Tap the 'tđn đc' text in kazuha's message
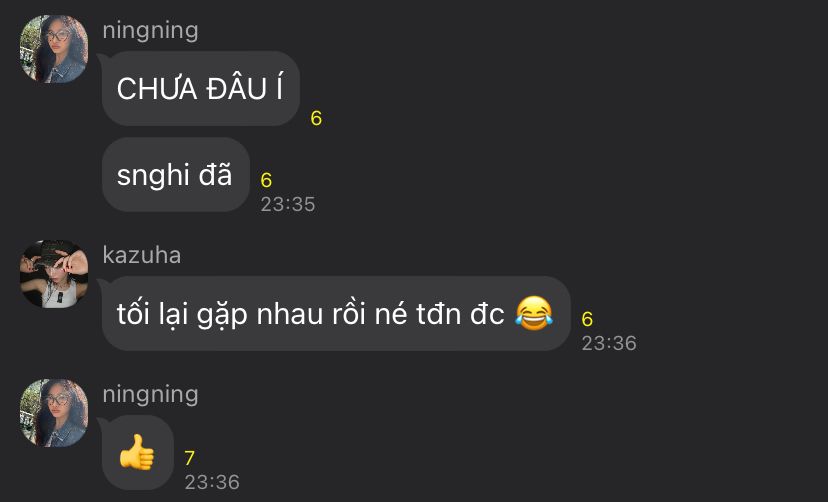This screenshot has width=828, height=502. [460, 314]
